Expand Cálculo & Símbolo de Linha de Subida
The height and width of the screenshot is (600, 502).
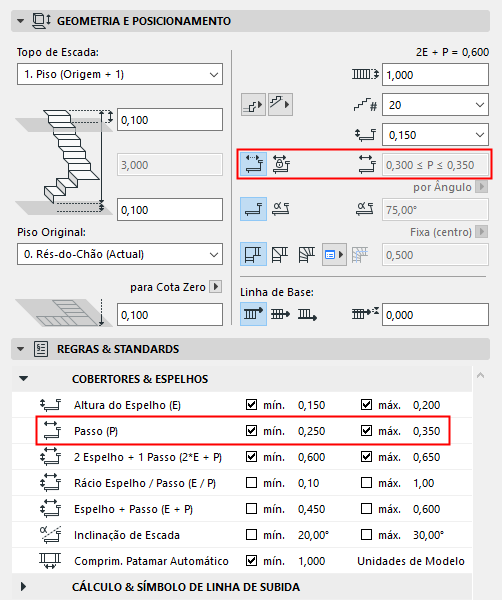point(23,587)
